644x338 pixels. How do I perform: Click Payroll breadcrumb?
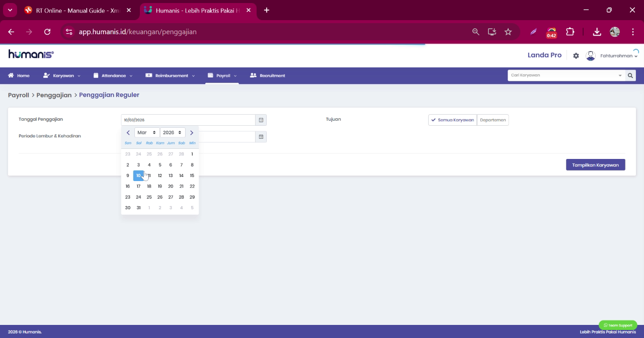[19, 95]
